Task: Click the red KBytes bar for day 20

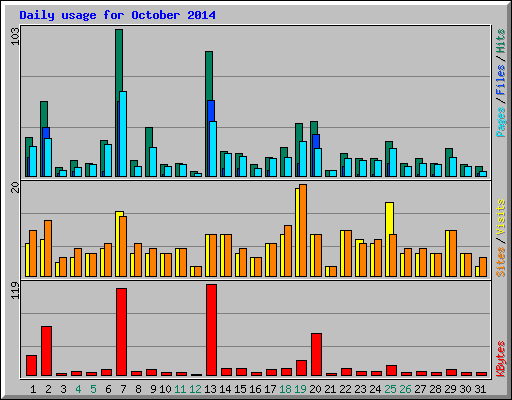Action: point(316,354)
